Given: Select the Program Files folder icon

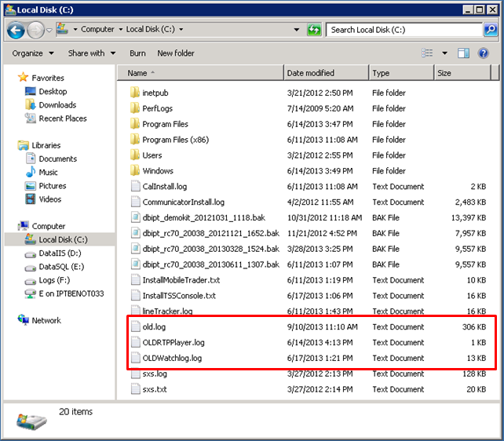Looking at the screenshot, I should pyautogui.click(x=135, y=124).
